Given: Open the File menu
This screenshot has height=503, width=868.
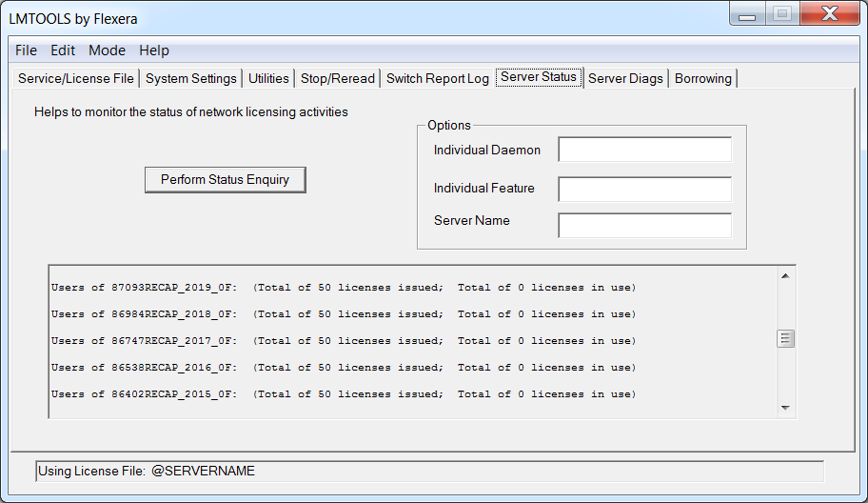Looking at the screenshot, I should (26, 50).
